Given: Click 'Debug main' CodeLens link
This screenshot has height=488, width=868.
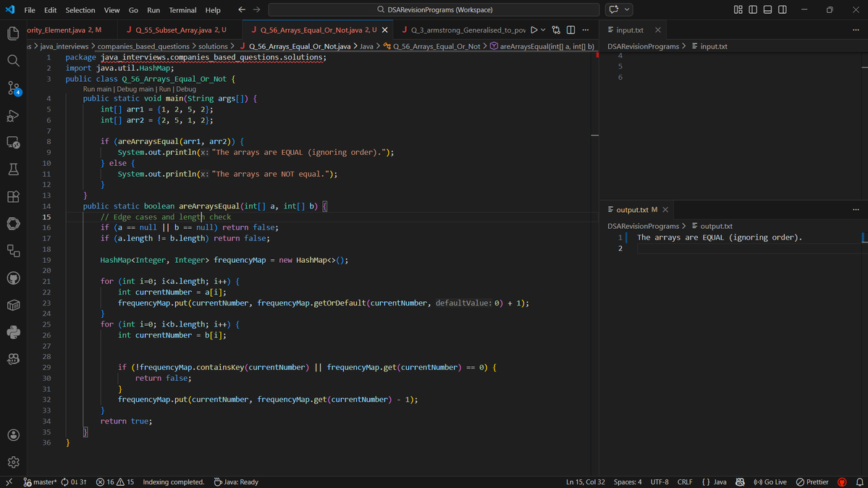Looking at the screenshot, I should pyautogui.click(x=135, y=88).
